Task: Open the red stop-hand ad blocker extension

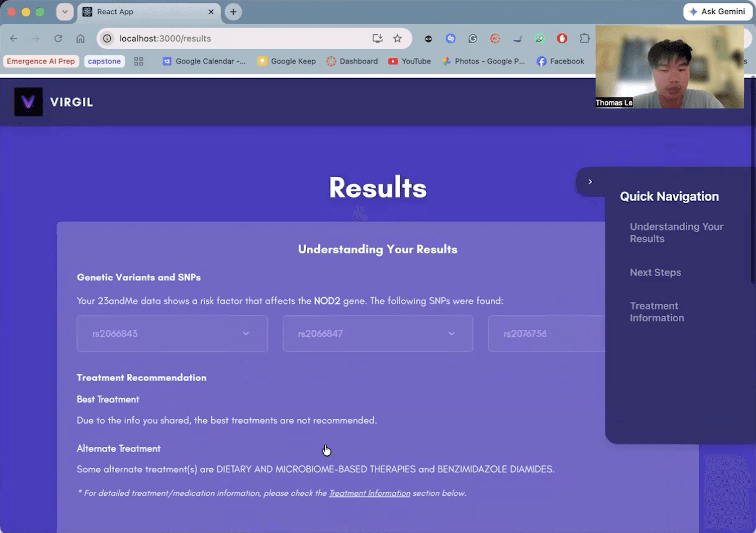Action: (x=562, y=38)
